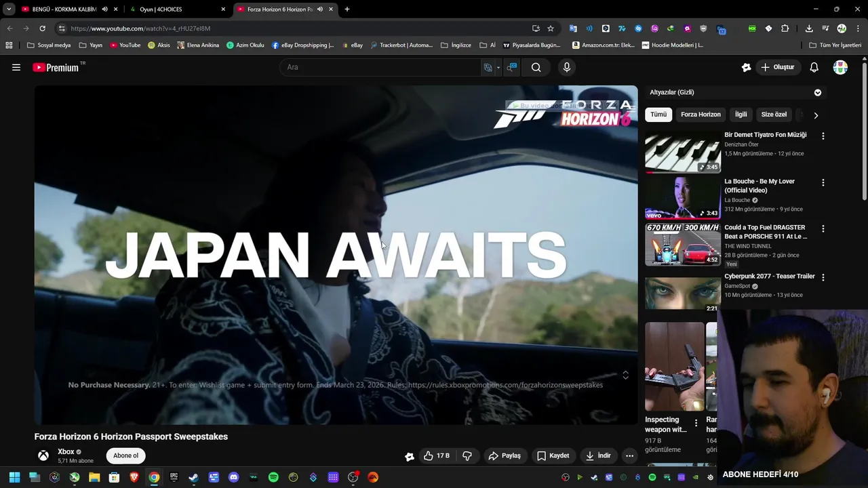
Task: Open Epic Games Launcher from taskbar
Action: (x=174, y=477)
